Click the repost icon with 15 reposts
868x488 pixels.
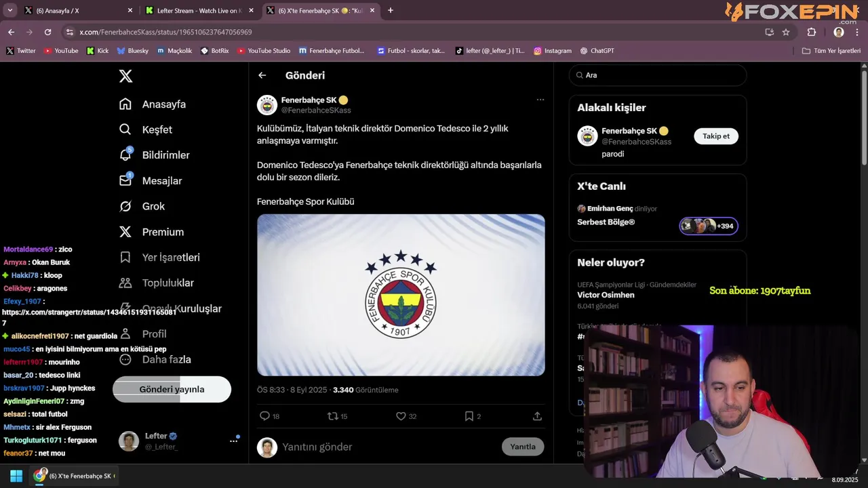333,416
